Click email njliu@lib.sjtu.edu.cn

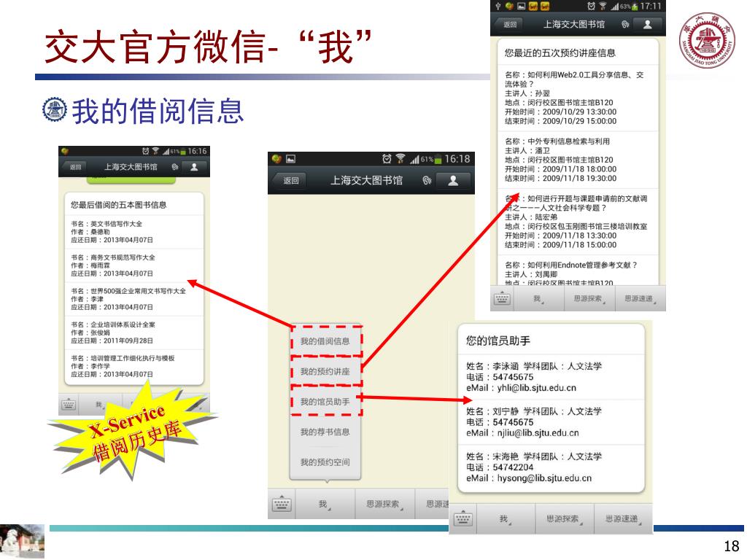coord(538,433)
